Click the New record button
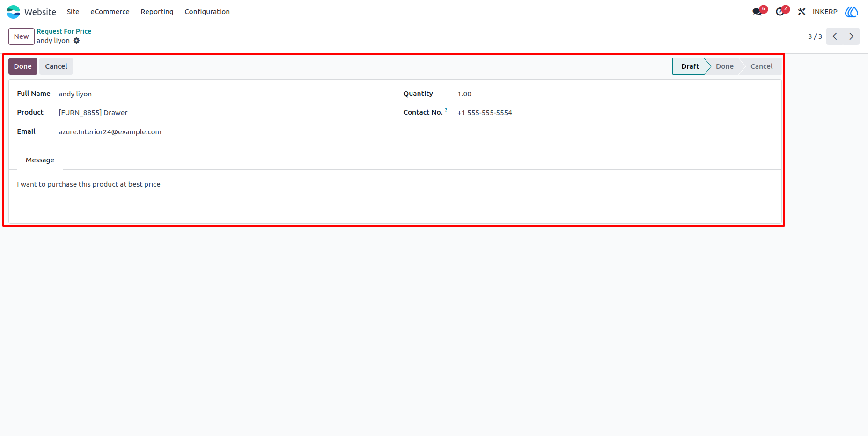 click(22, 36)
